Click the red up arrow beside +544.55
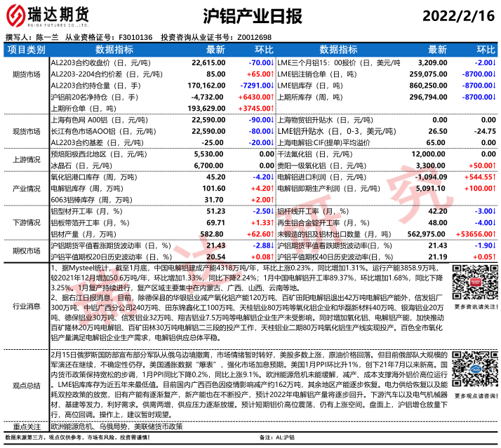This screenshot has height=448, width=501. pyautogui.click(x=495, y=177)
